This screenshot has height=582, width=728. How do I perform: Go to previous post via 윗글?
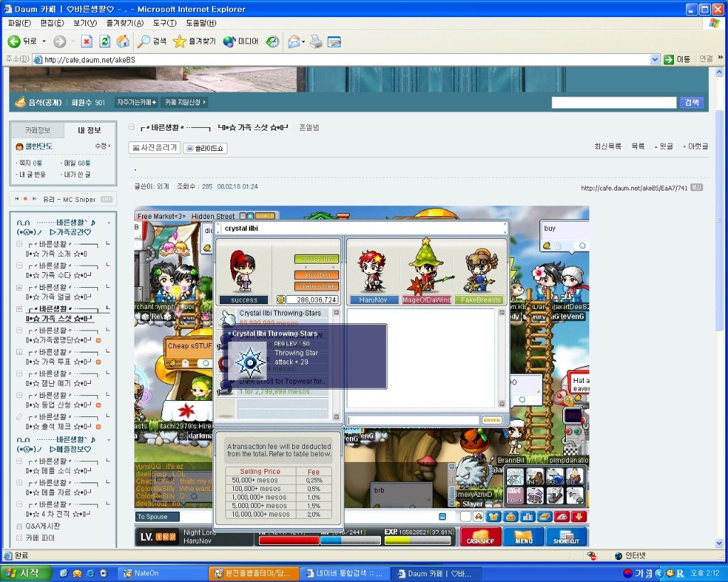tap(663, 146)
